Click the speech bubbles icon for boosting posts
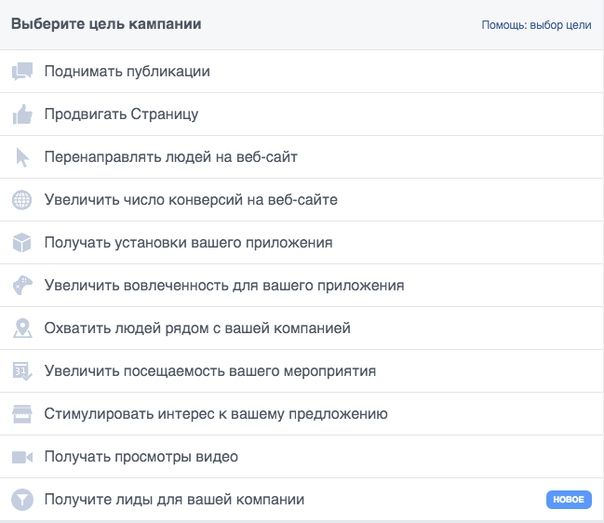 (x=22, y=71)
